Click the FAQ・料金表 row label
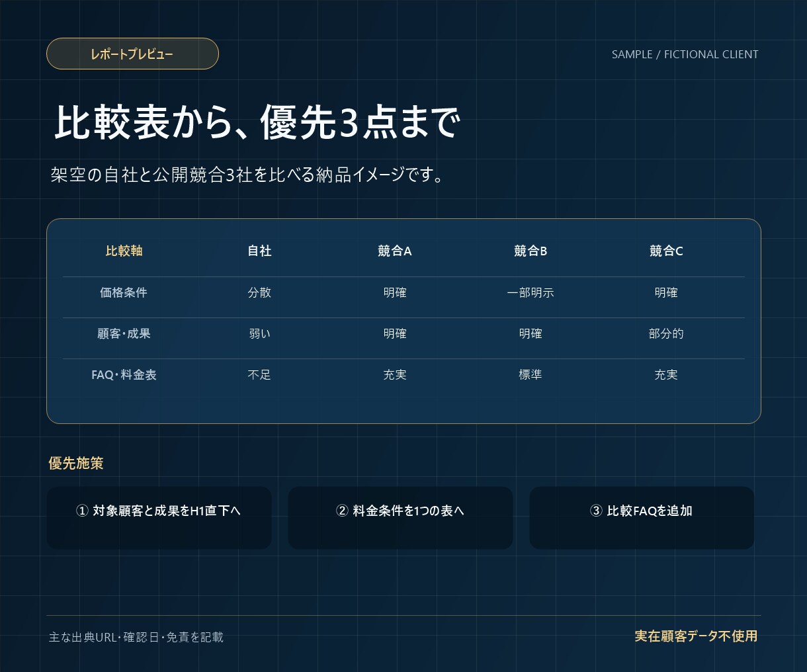The width and height of the screenshot is (807, 672). click(x=124, y=374)
